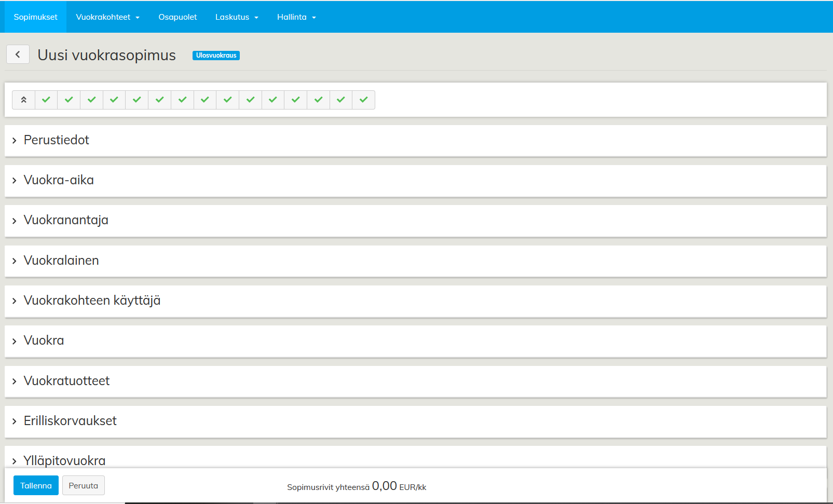The width and height of the screenshot is (833, 504).
Task: Expand the Vuokra-aika section
Action: [59, 180]
